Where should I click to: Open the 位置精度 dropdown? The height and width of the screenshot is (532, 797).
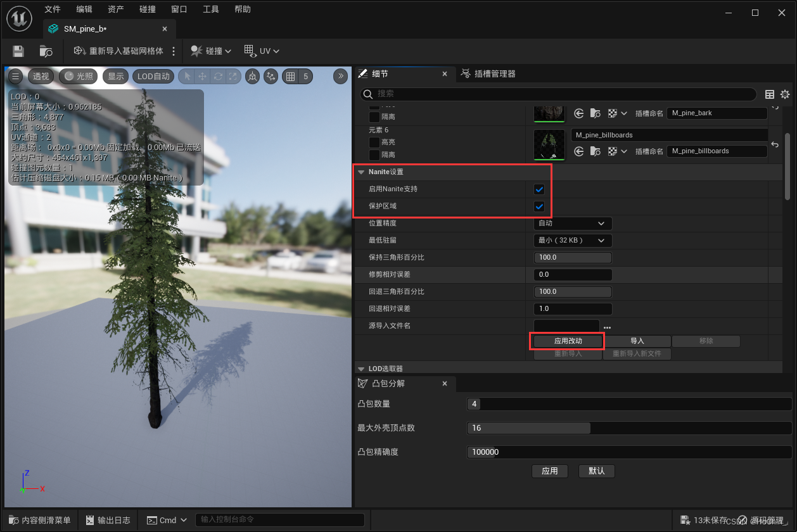(x=572, y=223)
